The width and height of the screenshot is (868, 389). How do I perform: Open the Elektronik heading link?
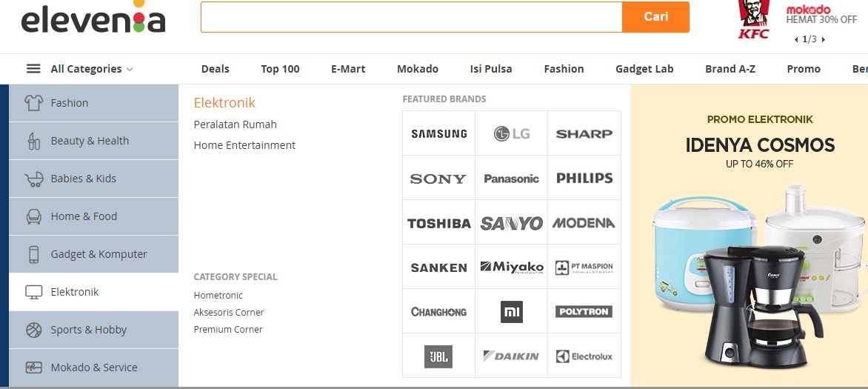point(224,102)
